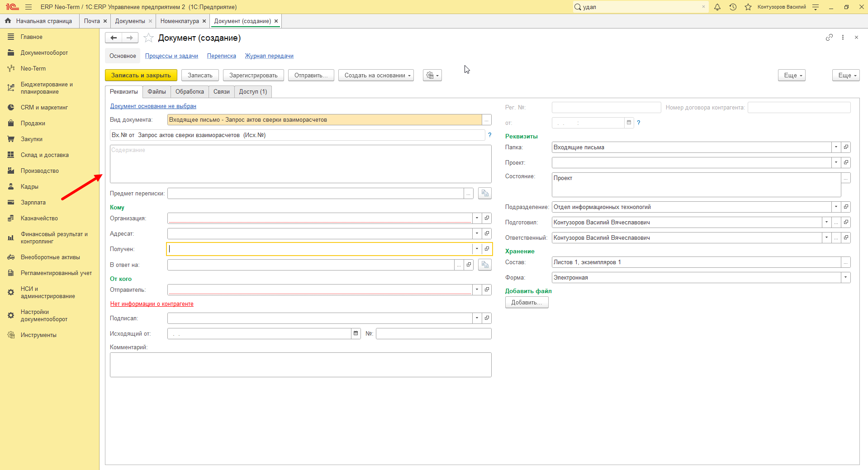Click the Комментарий text box
868x470 pixels.
(300, 365)
